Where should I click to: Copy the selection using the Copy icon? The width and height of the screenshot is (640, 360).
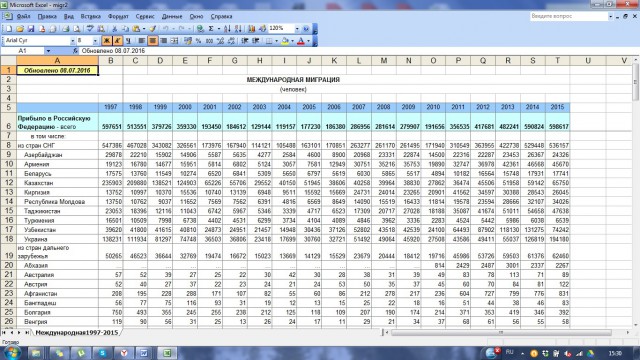(x=125, y=29)
